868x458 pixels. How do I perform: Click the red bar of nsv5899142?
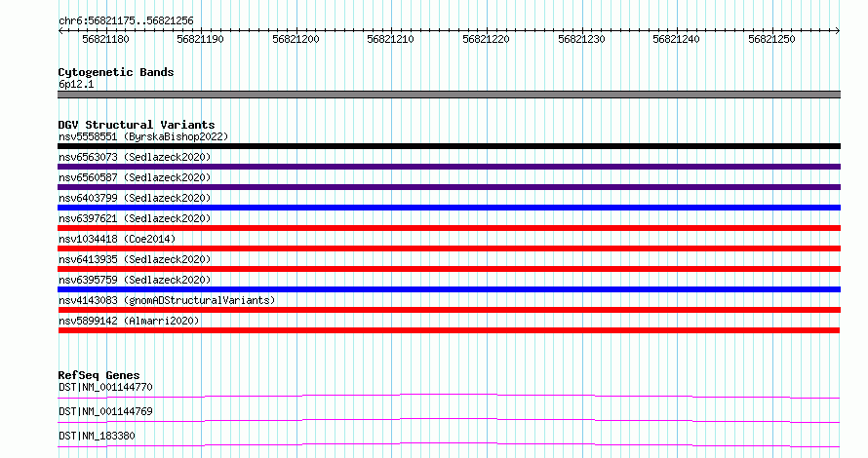[449, 330]
